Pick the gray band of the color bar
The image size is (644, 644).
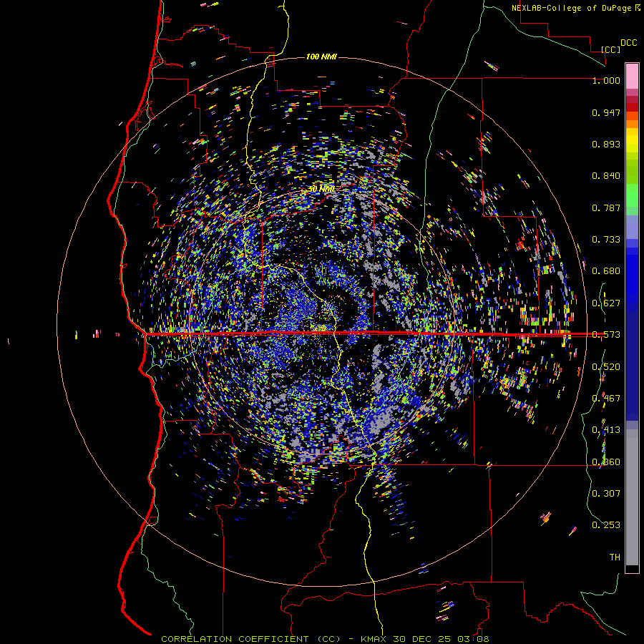(632, 497)
